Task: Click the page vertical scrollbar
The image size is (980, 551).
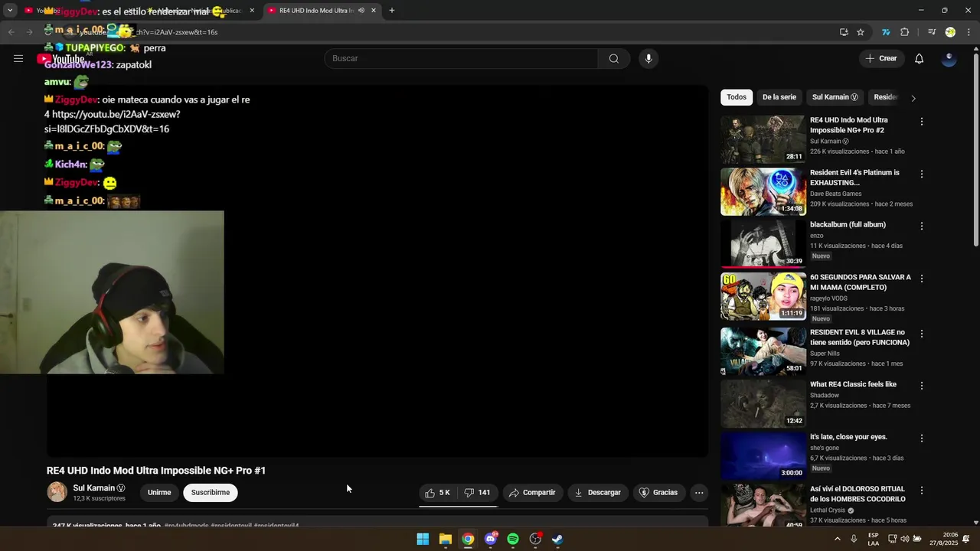Action: (x=975, y=149)
